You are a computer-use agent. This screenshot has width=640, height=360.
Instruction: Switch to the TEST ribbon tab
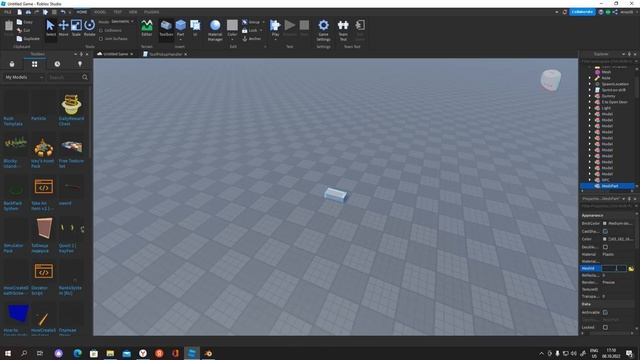tap(118, 12)
